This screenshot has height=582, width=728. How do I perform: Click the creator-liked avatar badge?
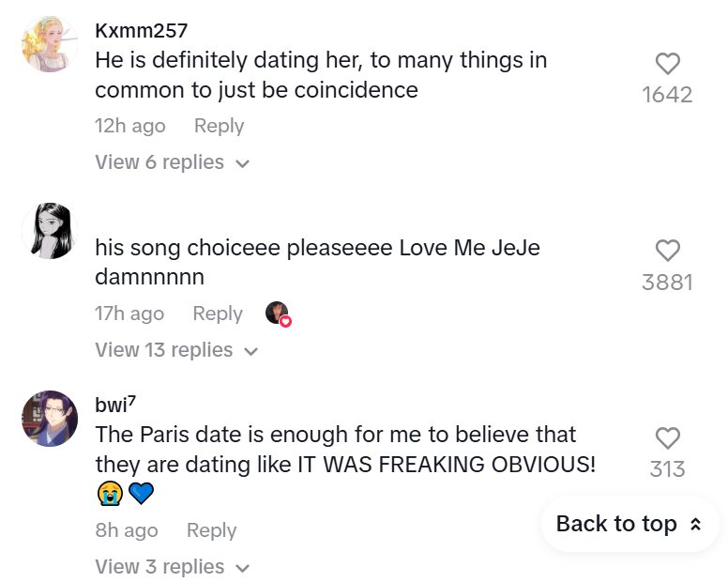tap(278, 314)
